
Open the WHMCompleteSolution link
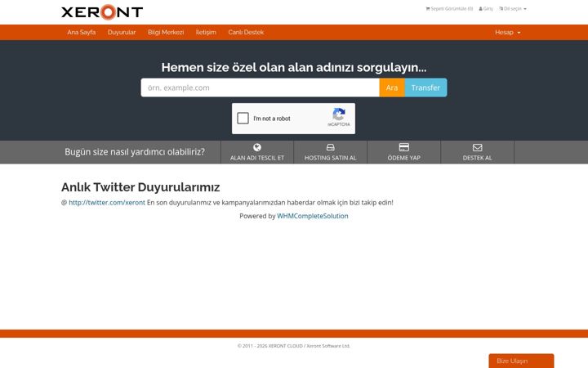pos(312,216)
